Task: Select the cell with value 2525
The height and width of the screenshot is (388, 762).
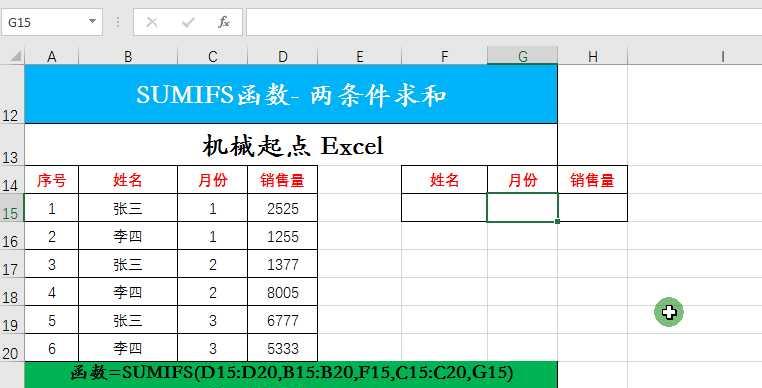Action: coord(282,208)
